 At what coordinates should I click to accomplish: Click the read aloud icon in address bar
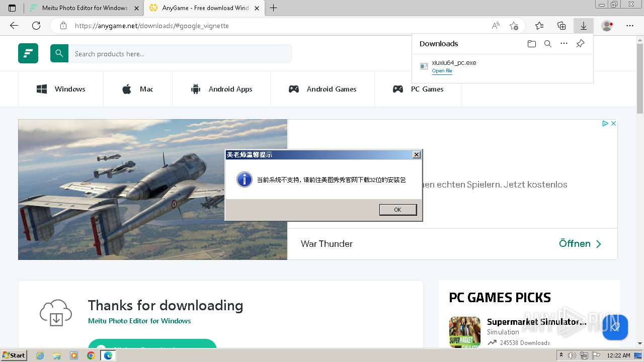coord(496,26)
